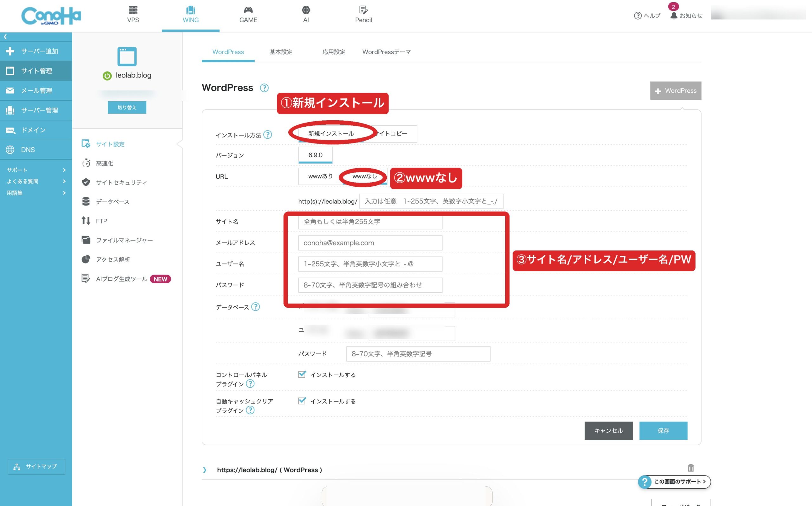Screen dimensions: 812x506
Task: Click help icon beside WordPress heading
Action: tap(264, 88)
